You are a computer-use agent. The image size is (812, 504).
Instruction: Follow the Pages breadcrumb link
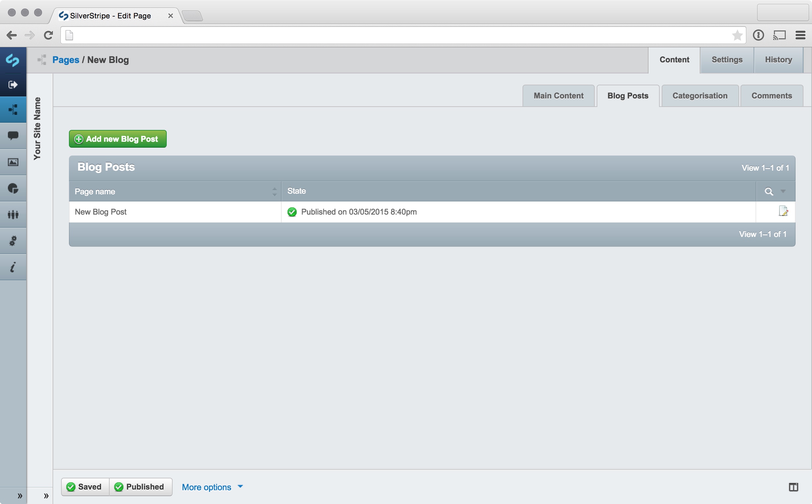[x=66, y=60]
